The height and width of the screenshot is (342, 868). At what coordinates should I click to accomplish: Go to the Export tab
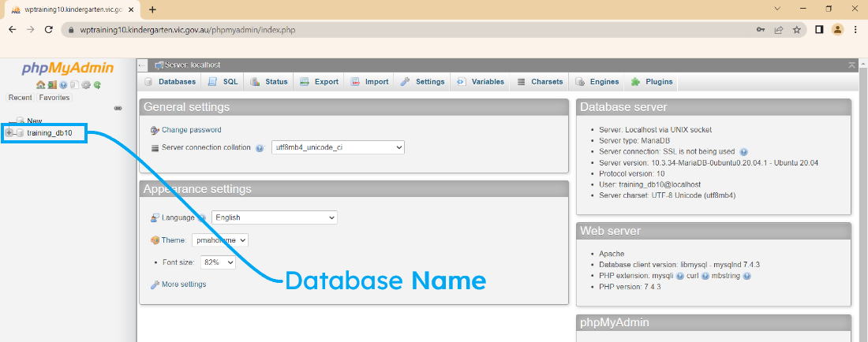tap(319, 82)
